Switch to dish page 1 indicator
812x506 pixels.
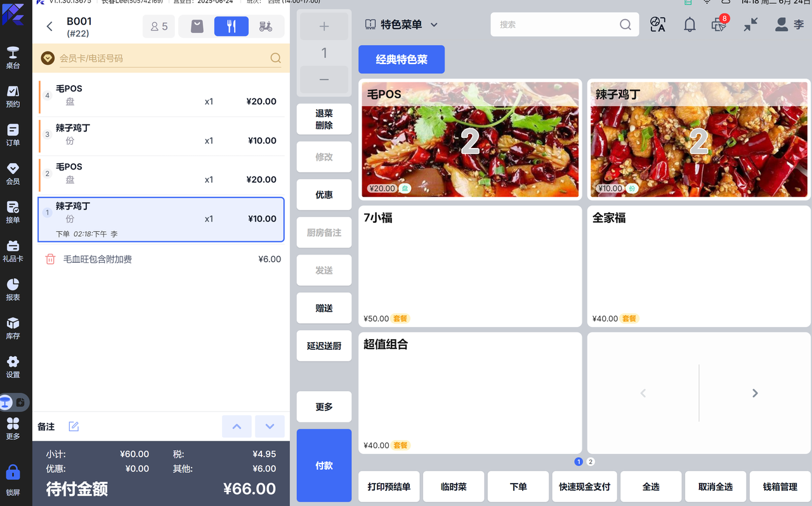[x=579, y=462]
